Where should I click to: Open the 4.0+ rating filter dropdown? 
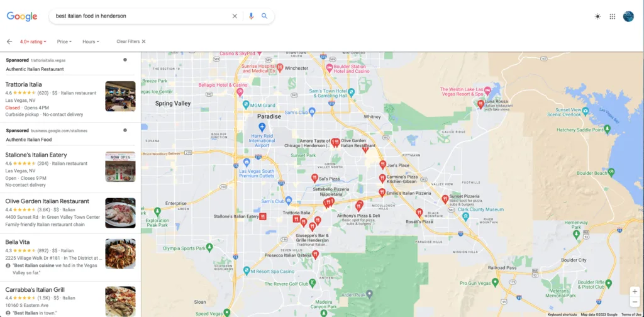[33, 42]
